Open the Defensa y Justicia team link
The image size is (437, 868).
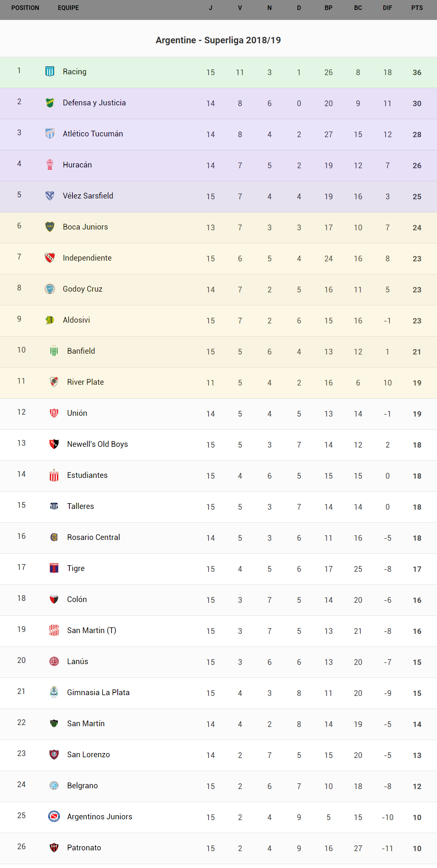94,103
